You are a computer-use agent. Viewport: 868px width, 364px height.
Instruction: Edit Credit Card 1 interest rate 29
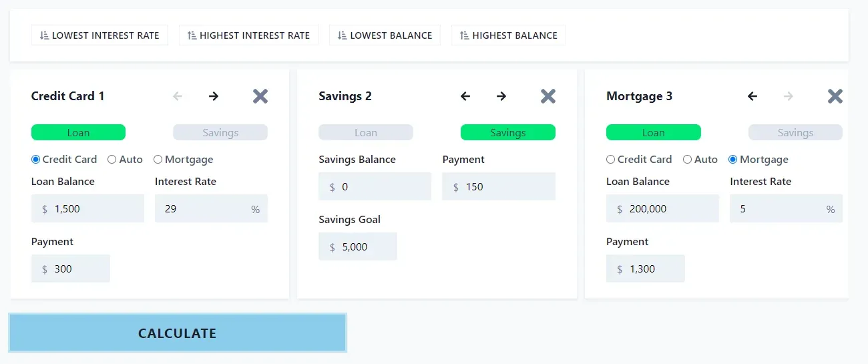coord(211,208)
